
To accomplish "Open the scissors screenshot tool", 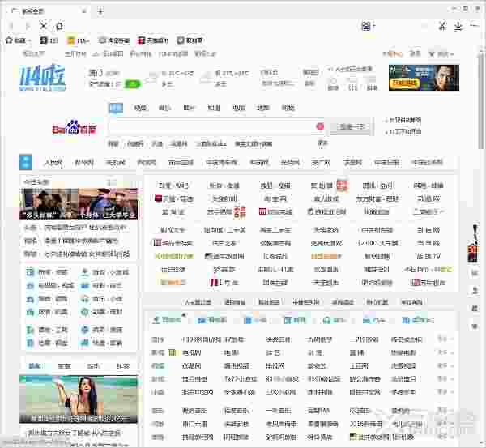I will click(x=442, y=26).
